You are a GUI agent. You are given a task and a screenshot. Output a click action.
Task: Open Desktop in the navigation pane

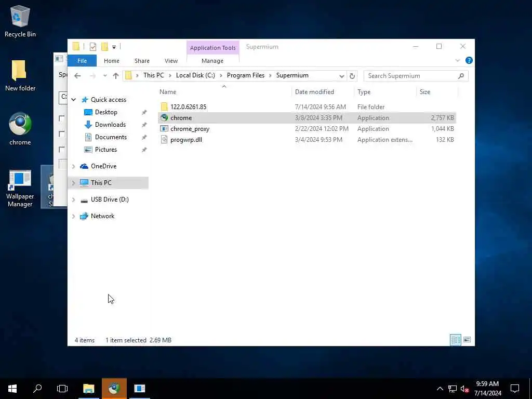click(106, 112)
